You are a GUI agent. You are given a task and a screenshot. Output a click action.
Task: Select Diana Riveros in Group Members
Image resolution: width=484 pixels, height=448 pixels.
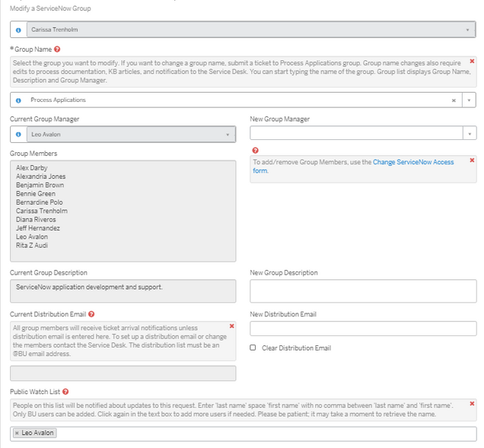36,220
